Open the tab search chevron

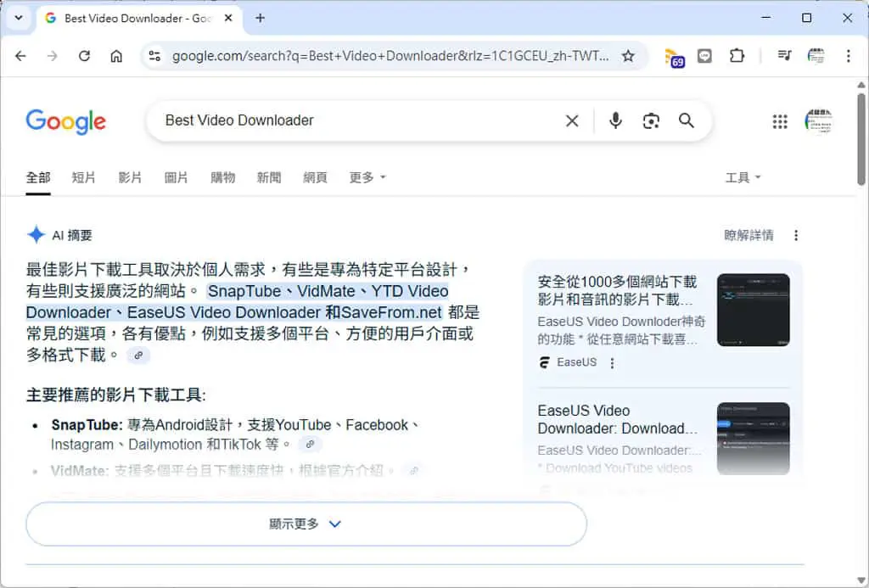(x=19, y=18)
